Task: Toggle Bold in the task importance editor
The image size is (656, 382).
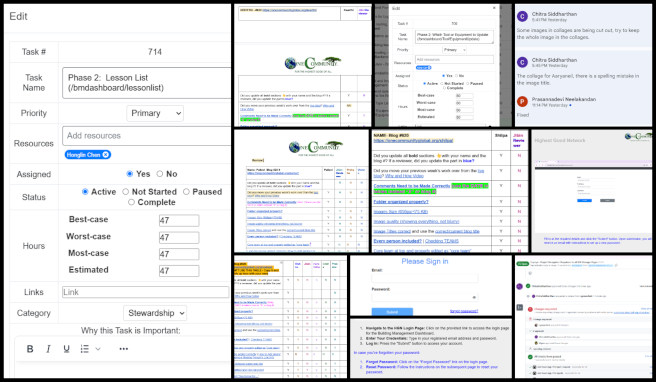Action: click(x=30, y=349)
